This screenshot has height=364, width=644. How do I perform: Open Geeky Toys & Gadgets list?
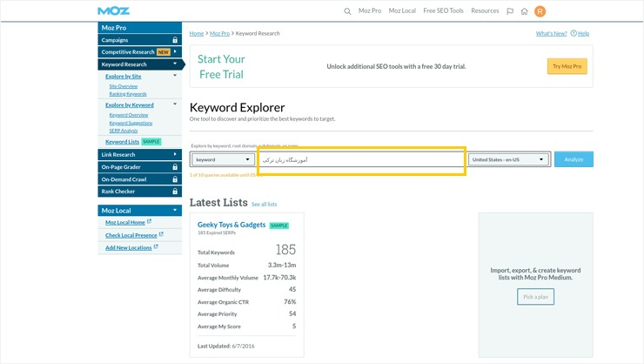[x=231, y=225]
